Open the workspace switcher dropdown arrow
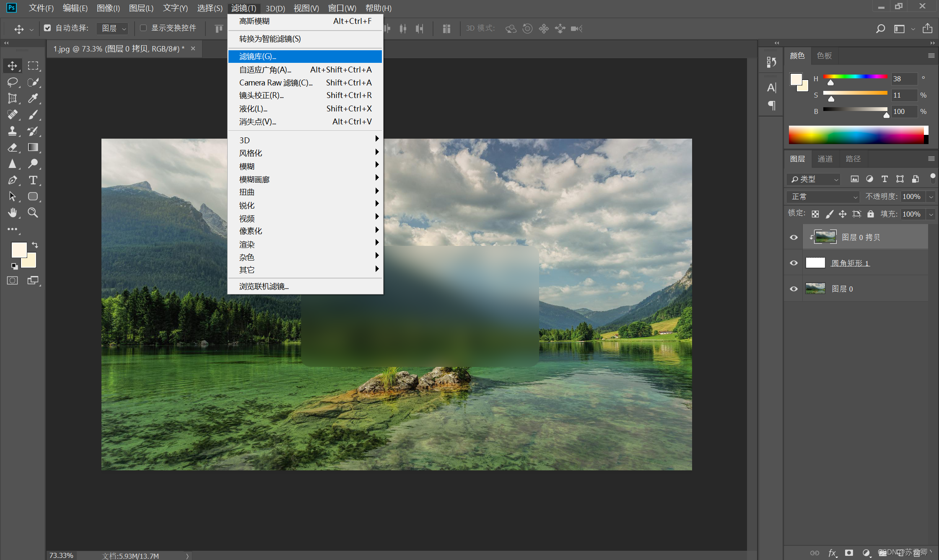Screen dimensions: 939x560 (x=913, y=29)
